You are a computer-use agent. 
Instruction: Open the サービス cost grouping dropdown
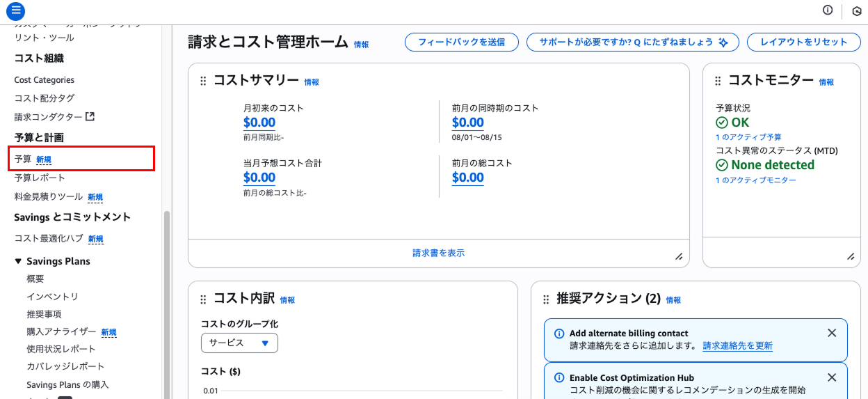pyautogui.click(x=239, y=343)
